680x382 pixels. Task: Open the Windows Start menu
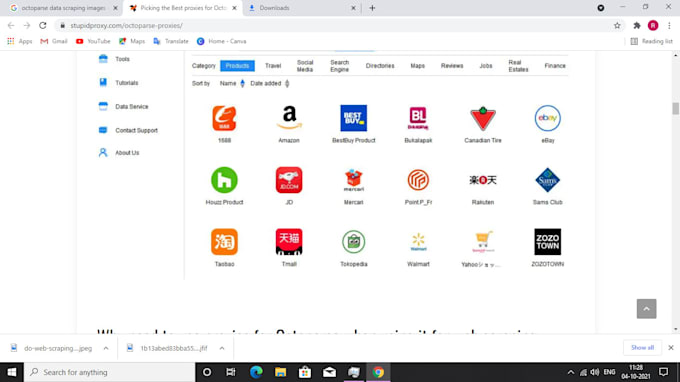[x=12, y=372]
